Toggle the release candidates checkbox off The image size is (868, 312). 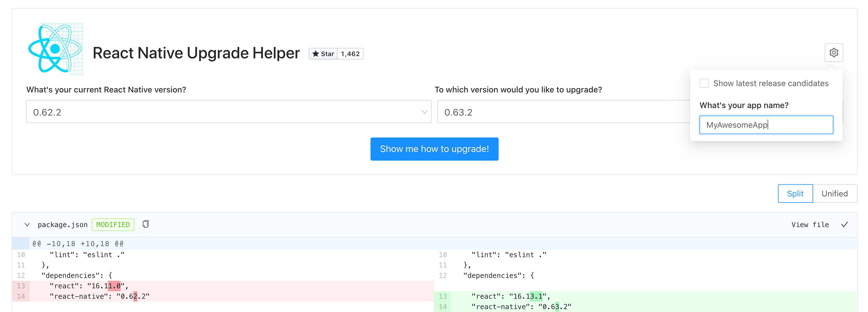[x=704, y=83]
